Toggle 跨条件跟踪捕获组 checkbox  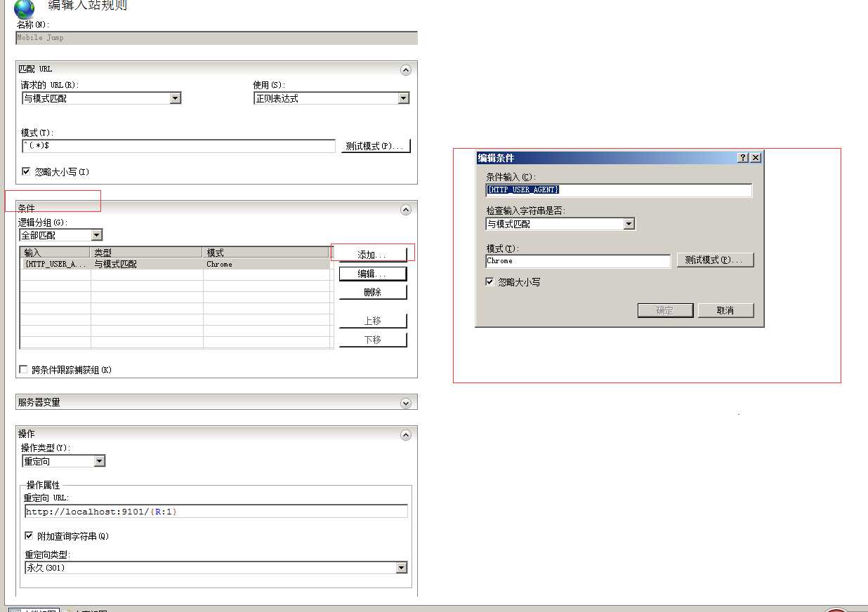pyautogui.click(x=24, y=369)
